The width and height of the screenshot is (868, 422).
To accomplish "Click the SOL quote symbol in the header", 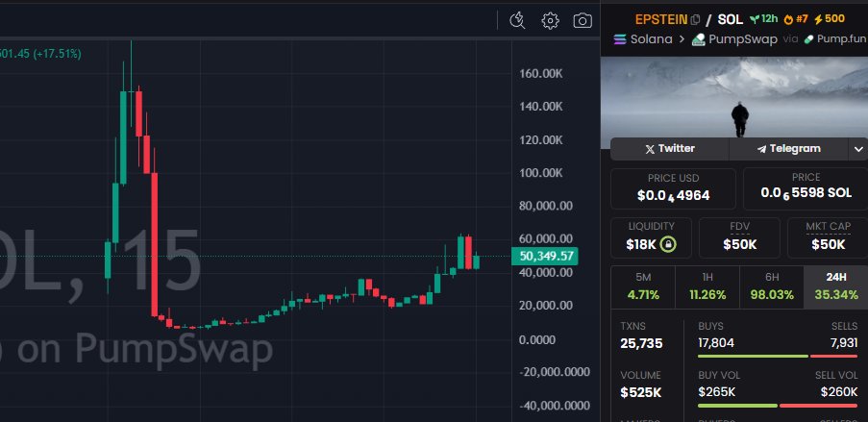I will tap(731, 19).
